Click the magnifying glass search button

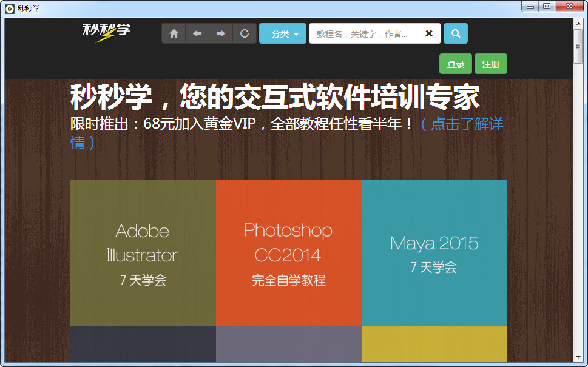coord(456,34)
